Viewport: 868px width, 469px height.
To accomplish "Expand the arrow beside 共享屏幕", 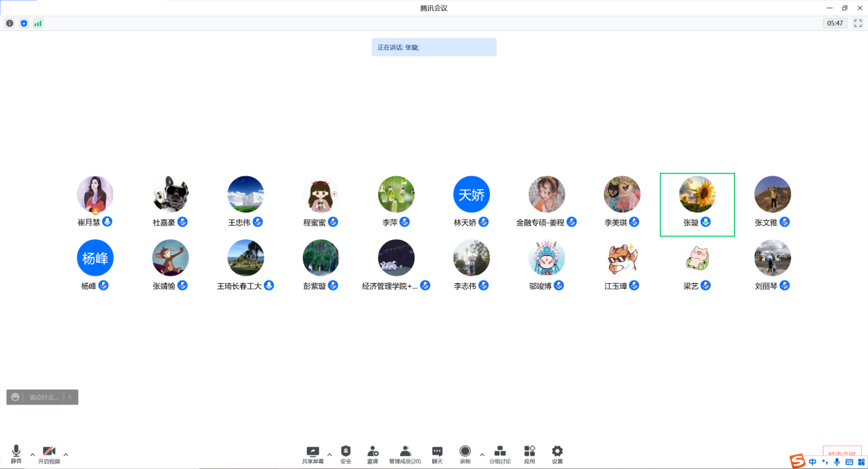I will (x=330, y=455).
